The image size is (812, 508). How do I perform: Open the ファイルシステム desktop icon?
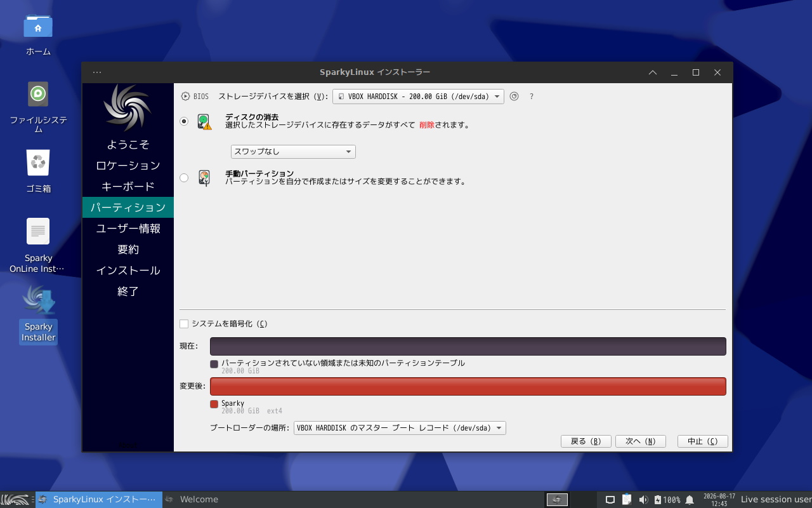(38, 107)
